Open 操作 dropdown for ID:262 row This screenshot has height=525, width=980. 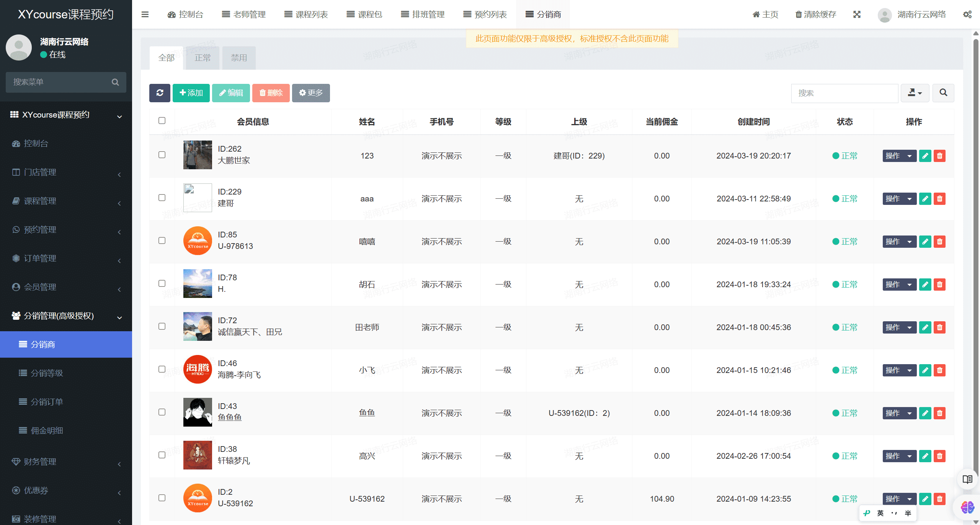tap(900, 156)
